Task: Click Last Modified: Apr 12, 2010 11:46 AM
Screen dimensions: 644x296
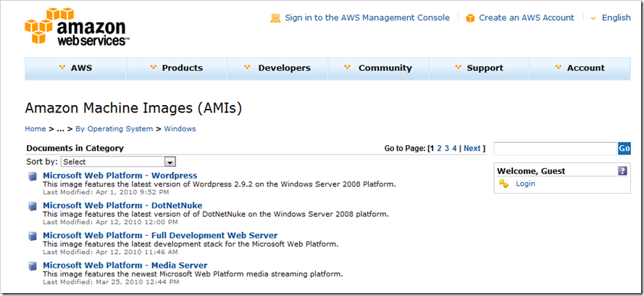Action: 110,252
